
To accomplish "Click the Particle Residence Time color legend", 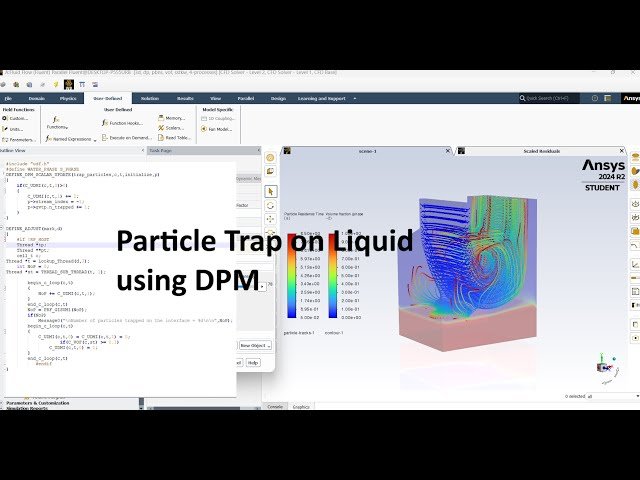I will 291,276.
